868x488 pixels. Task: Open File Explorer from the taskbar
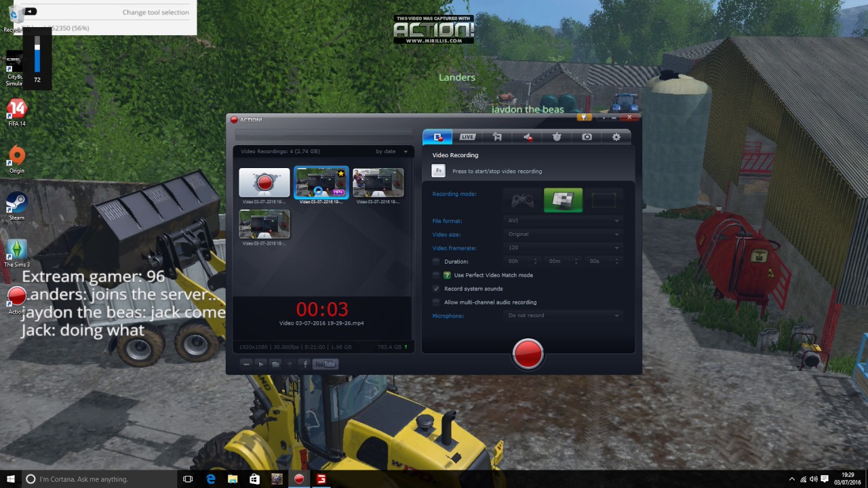click(x=233, y=479)
